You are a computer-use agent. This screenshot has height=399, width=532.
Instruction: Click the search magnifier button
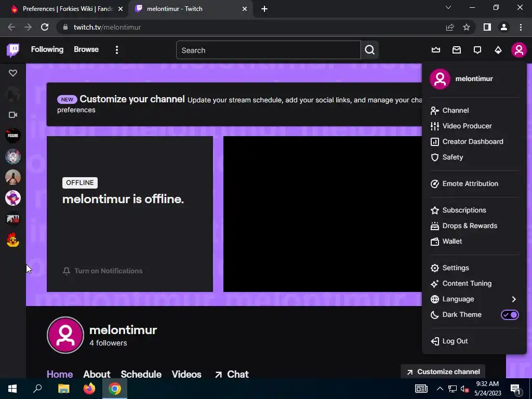[x=369, y=50]
